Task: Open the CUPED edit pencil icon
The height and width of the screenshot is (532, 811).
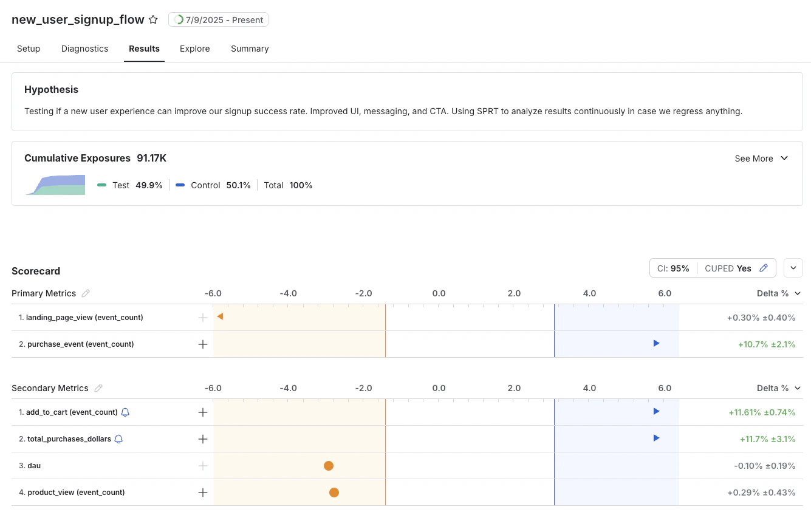Action: tap(764, 268)
